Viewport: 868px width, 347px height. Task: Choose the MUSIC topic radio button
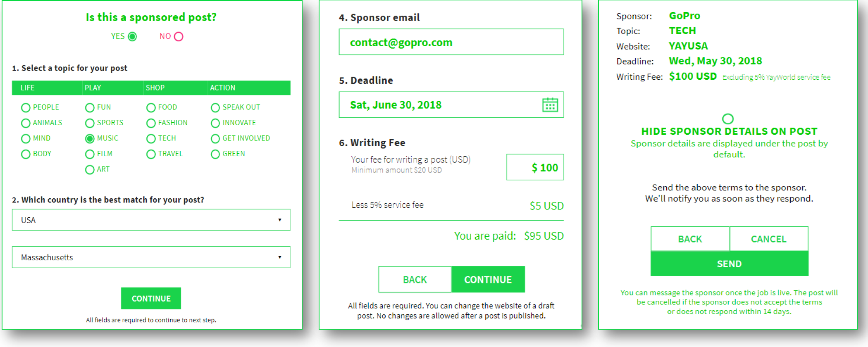(x=90, y=139)
